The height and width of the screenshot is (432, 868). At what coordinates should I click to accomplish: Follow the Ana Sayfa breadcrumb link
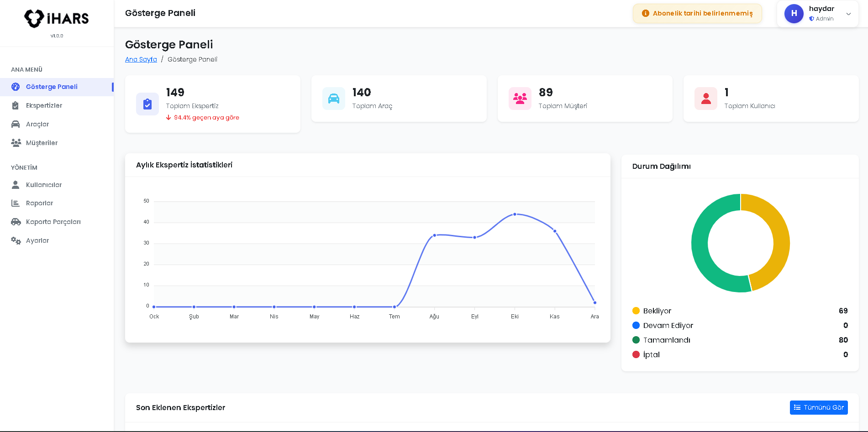(141, 59)
